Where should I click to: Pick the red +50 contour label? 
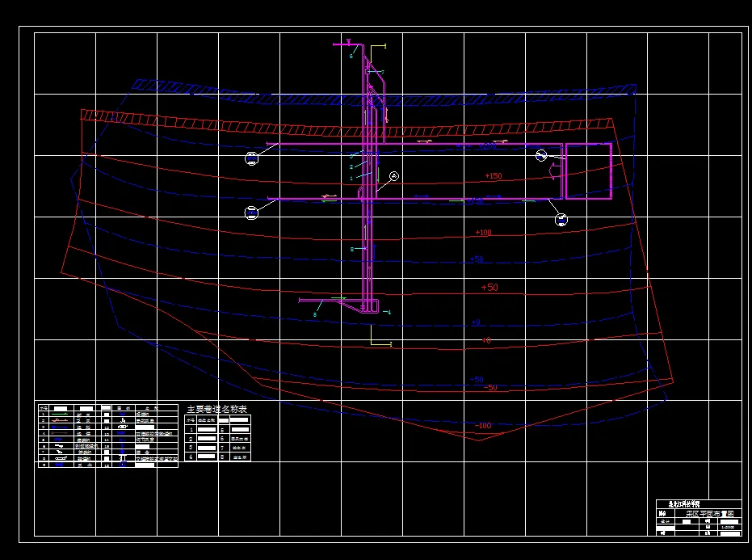pos(489,288)
